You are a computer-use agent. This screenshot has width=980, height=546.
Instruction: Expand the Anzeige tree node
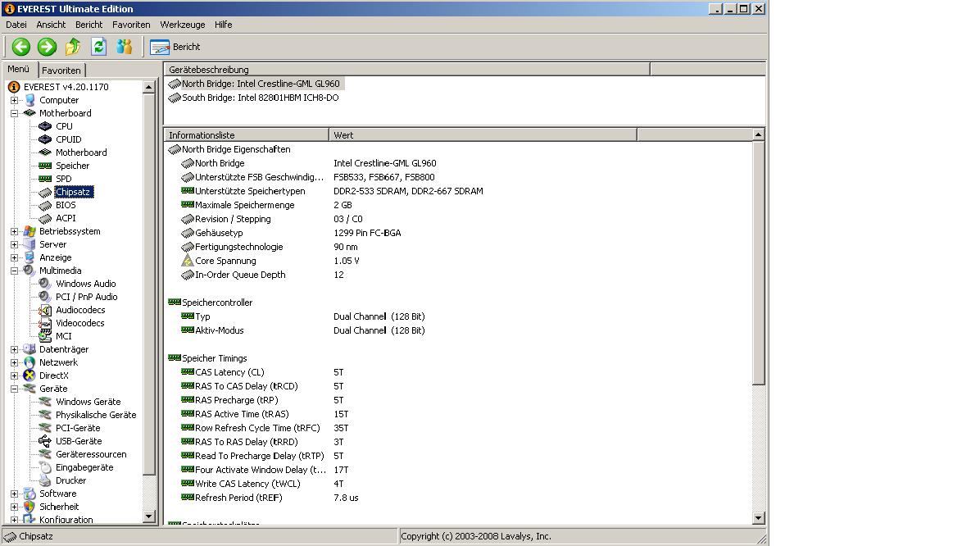click(14, 257)
